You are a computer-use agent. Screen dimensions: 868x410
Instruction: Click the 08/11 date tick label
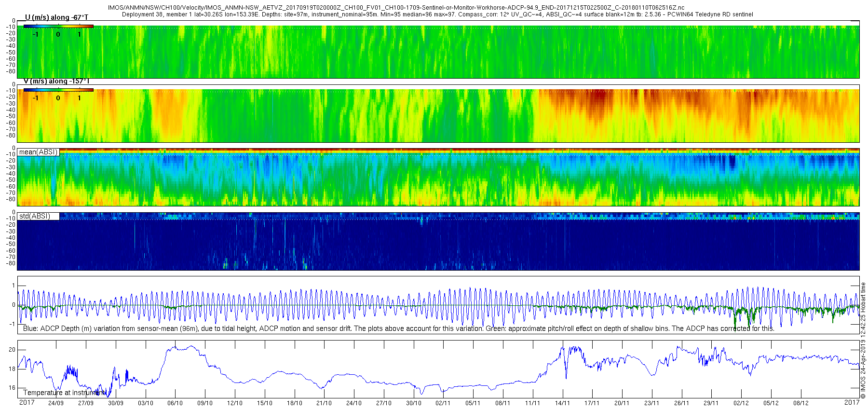point(502,403)
